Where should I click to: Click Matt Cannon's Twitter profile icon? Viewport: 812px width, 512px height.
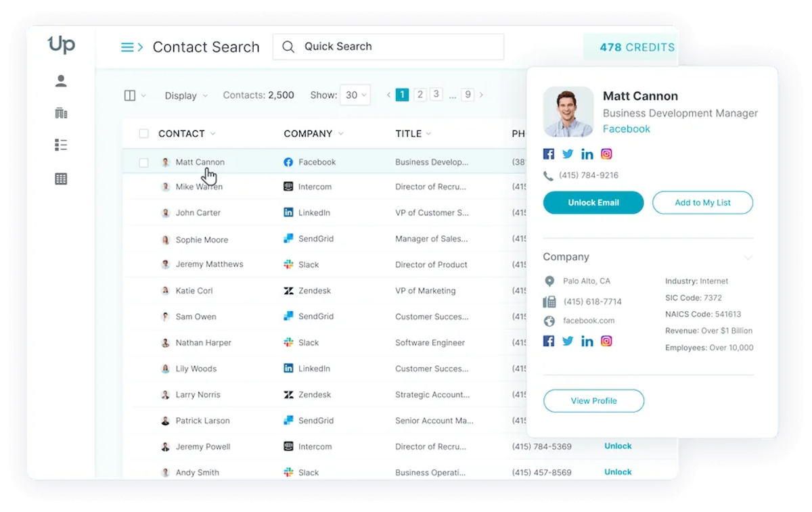pos(568,154)
